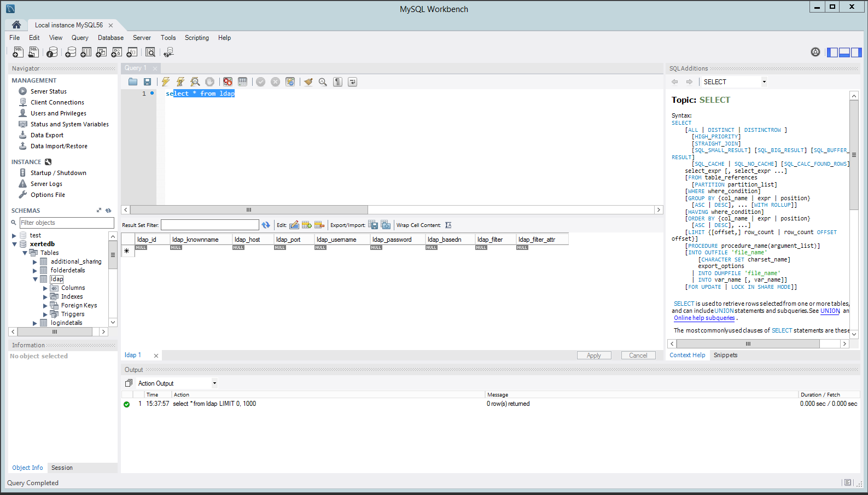The height and width of the screenshot is (495, 868).
Task: Expand the additional_sharing table
Action: click(x=35, y=261)
